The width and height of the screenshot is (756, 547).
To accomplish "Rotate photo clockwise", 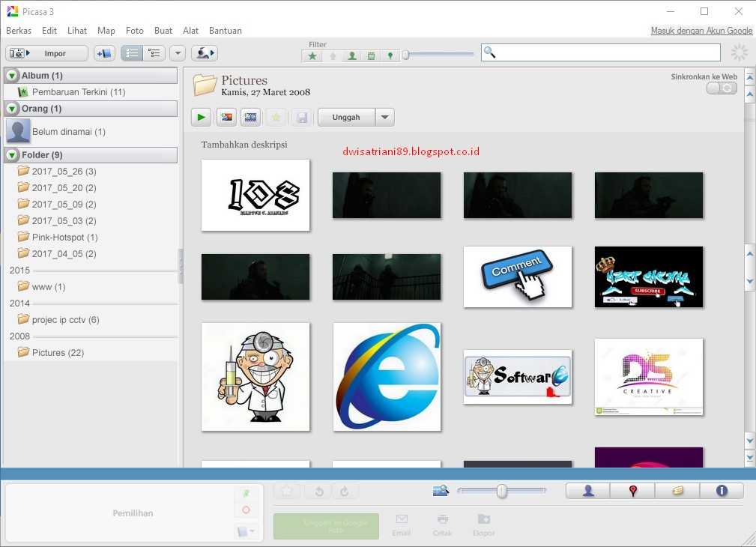I will pos(344,492).
